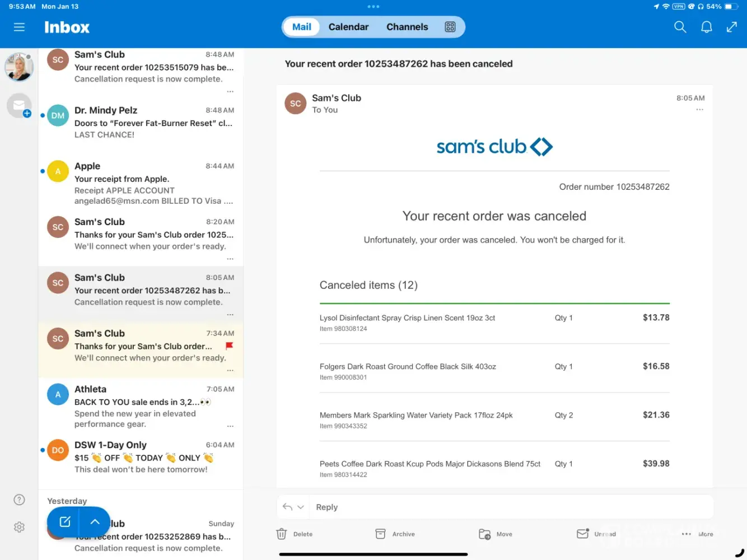Expand the view with diagonal arrows icon
747x560 pixels.
pyautogui.click(x=731, y=27)
